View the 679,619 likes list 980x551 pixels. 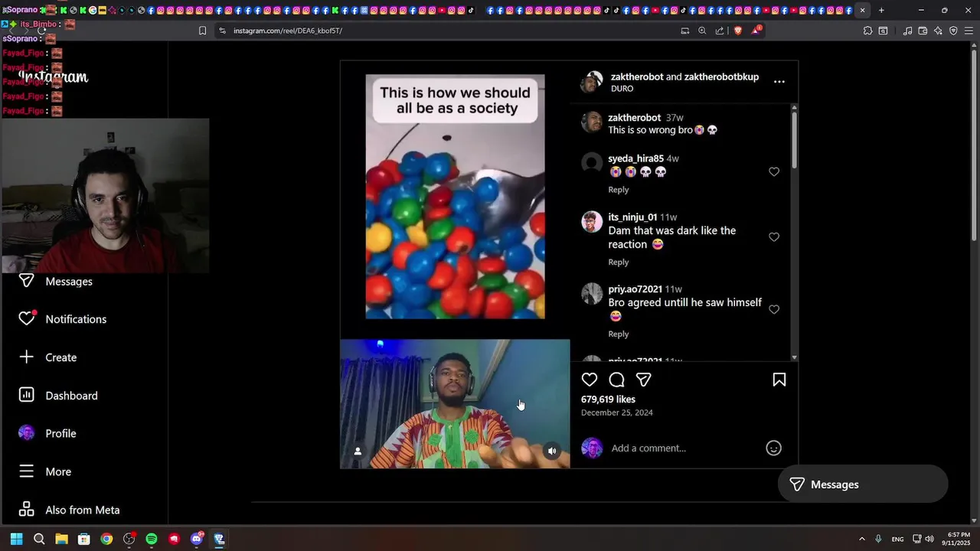(x=608, y=399)
